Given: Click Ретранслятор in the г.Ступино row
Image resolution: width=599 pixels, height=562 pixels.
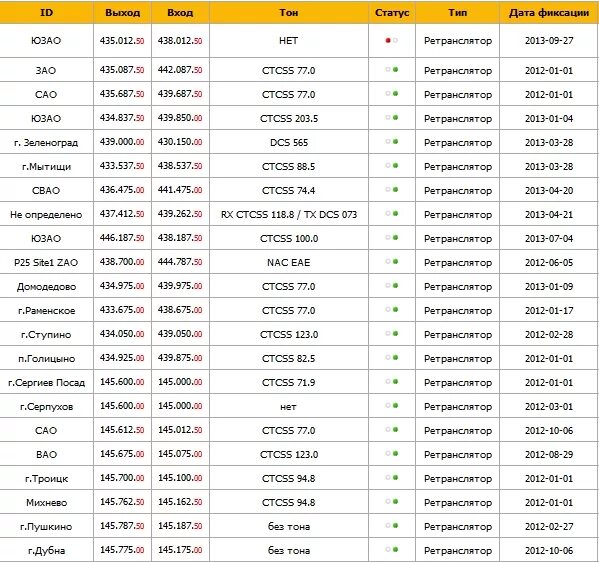Looking at the screenshot, I should (458, 335).
